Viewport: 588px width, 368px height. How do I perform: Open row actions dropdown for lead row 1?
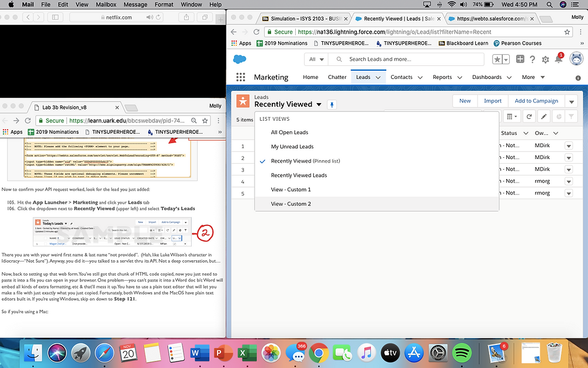pyautogui.click(x=569, y=145)
